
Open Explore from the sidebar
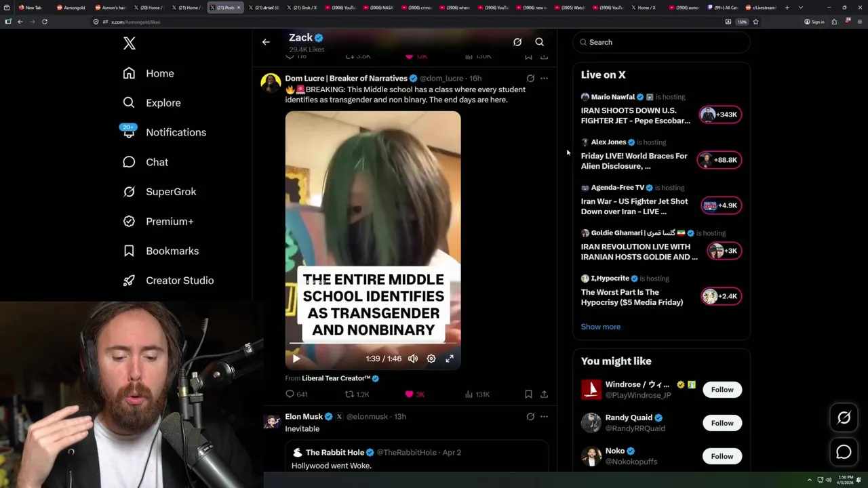coord(152,103)
